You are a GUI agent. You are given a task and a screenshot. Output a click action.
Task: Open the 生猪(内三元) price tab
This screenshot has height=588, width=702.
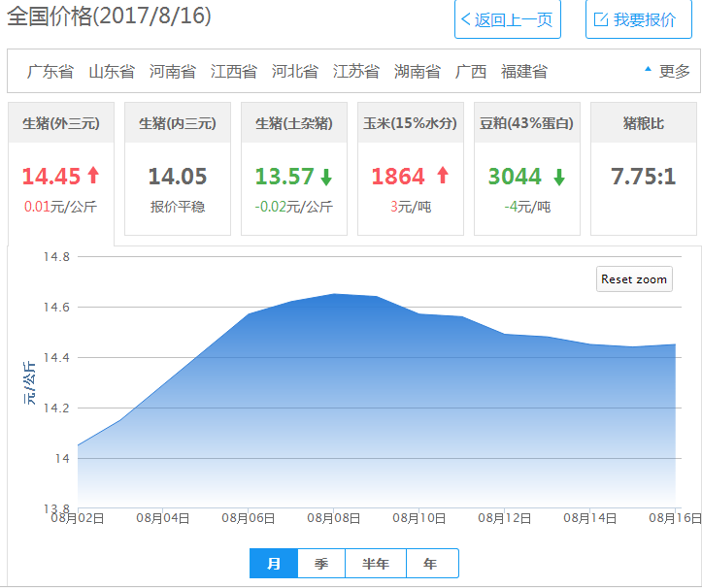(x=178, y=123)
